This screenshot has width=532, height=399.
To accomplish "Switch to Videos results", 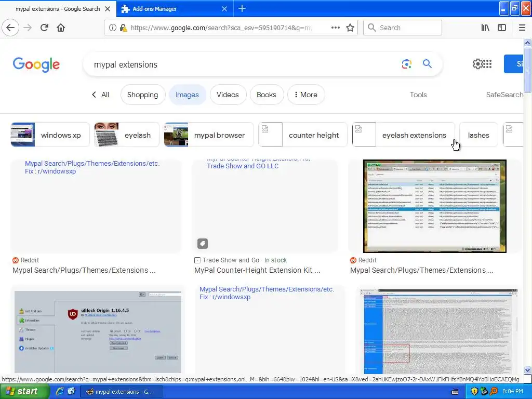I will pos(228,95).
